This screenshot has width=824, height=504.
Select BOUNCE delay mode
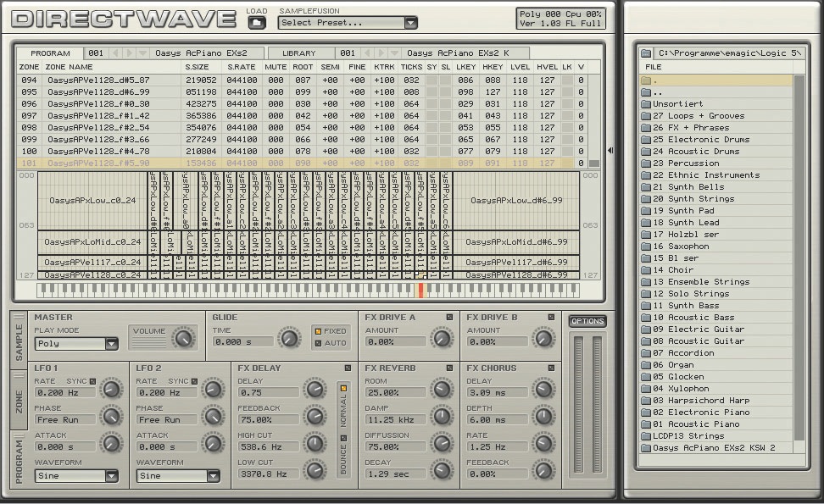(x=343, y=439)
